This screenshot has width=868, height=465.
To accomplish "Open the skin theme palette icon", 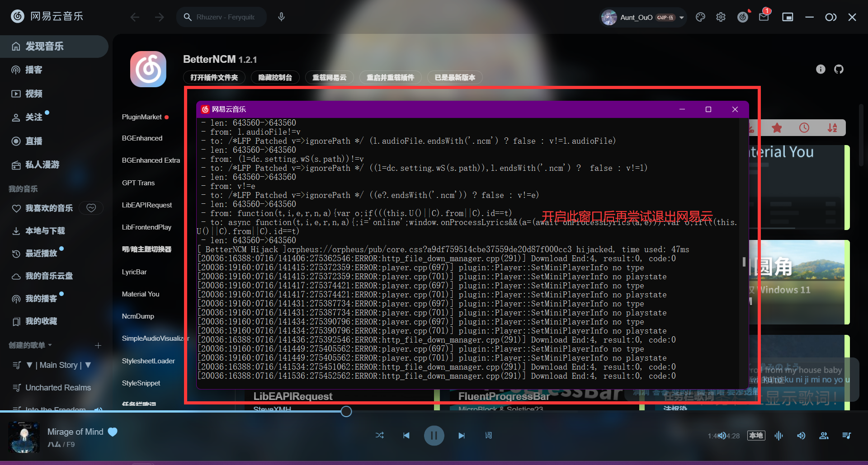I will coord(700,17).
